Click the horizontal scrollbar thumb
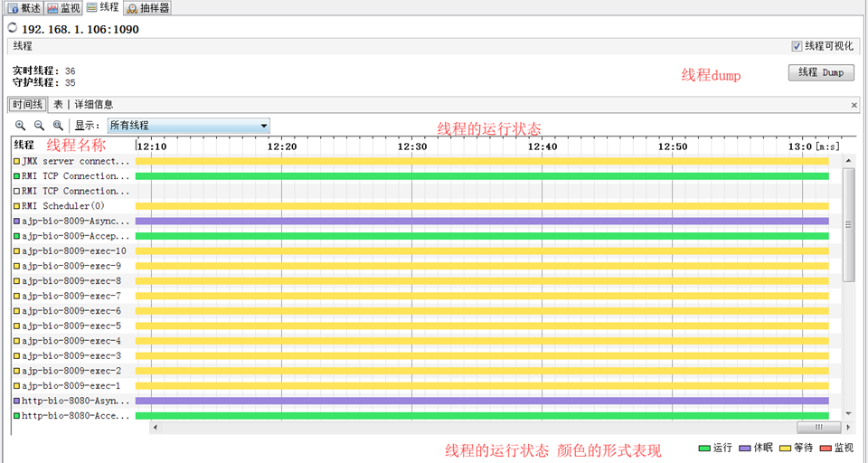This screenshot has height=463, width=868. click(819, 427)
